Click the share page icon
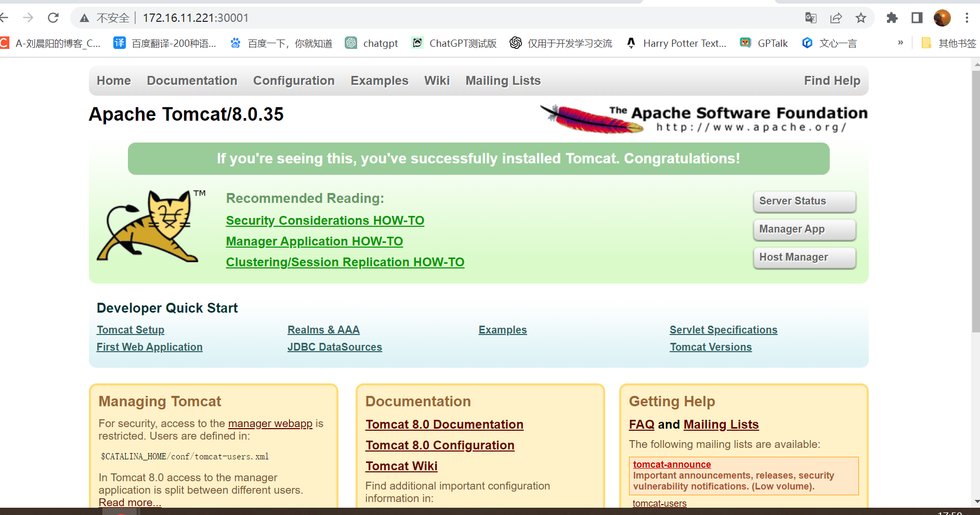 [x=836, y=18]
